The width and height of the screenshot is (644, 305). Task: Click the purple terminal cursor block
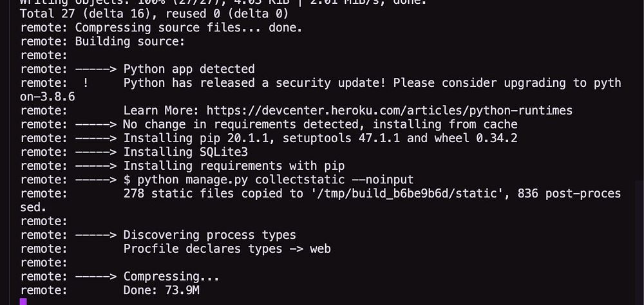23,301
